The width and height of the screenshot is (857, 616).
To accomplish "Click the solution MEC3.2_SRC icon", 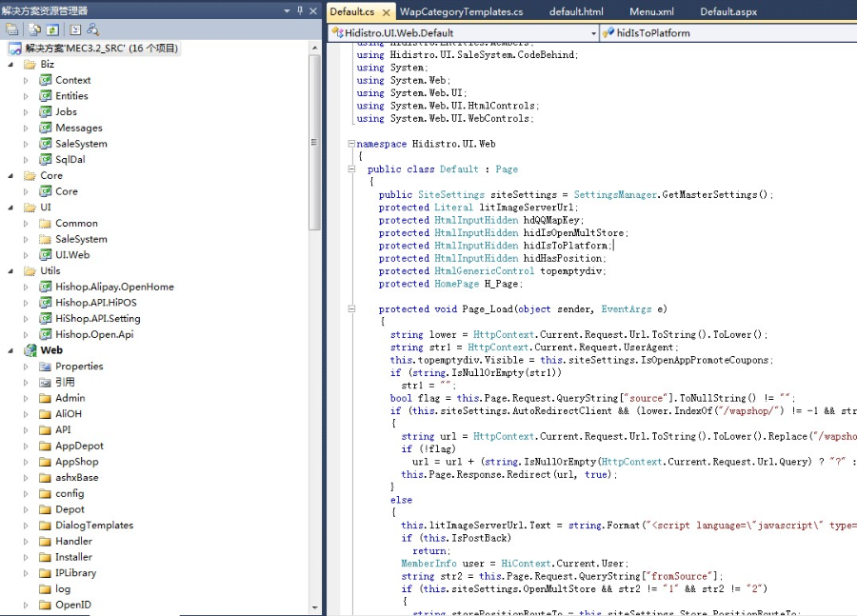I will (15, 49).
